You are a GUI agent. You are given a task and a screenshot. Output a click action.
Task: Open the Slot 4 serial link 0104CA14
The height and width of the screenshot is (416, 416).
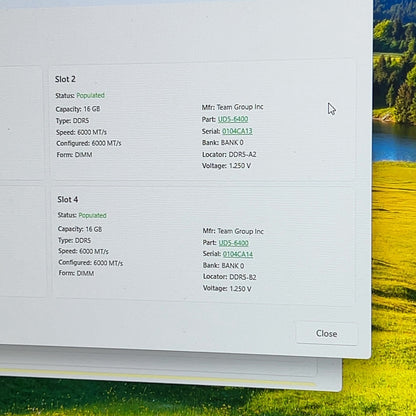click(x=238, y=254)
